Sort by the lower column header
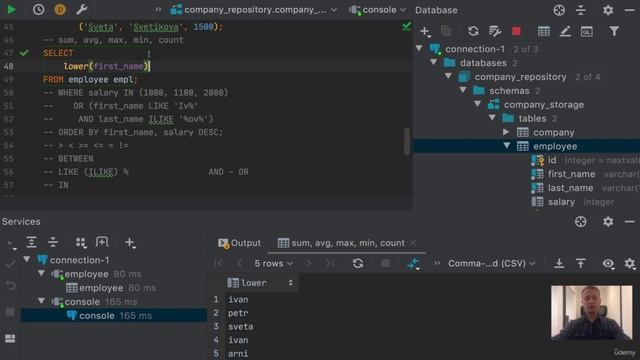Image resolution: width=640 pixels, height=360 pixels. [260, 282]
